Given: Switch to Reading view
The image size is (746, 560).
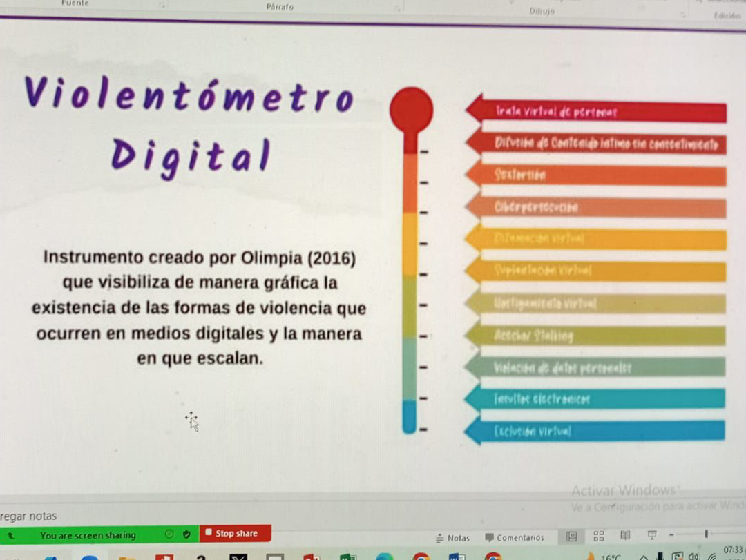Looking at the screenshot, I should (625, 536).
